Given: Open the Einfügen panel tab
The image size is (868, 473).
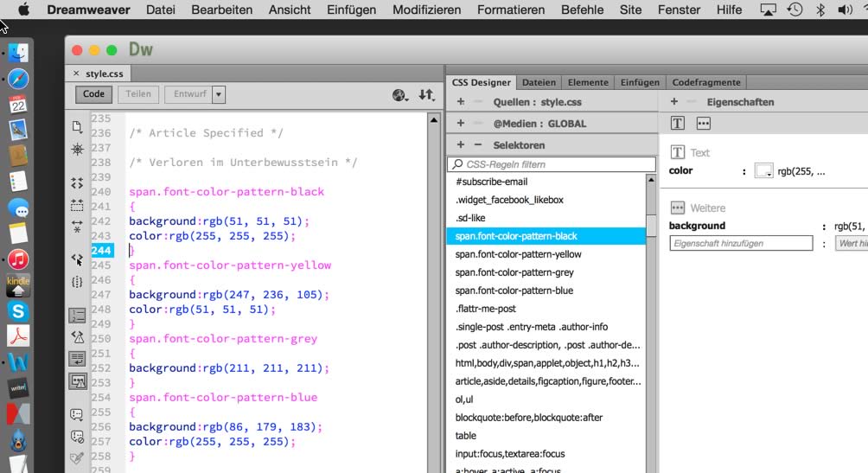Looking at the screenshot, I should pyautogui.click(x=640, y=82).
